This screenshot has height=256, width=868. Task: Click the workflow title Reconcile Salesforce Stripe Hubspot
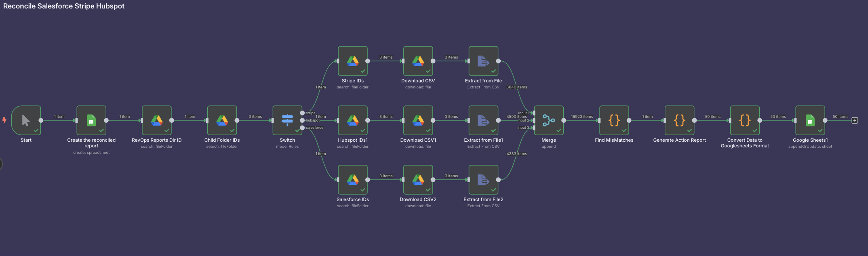(64, 6)
